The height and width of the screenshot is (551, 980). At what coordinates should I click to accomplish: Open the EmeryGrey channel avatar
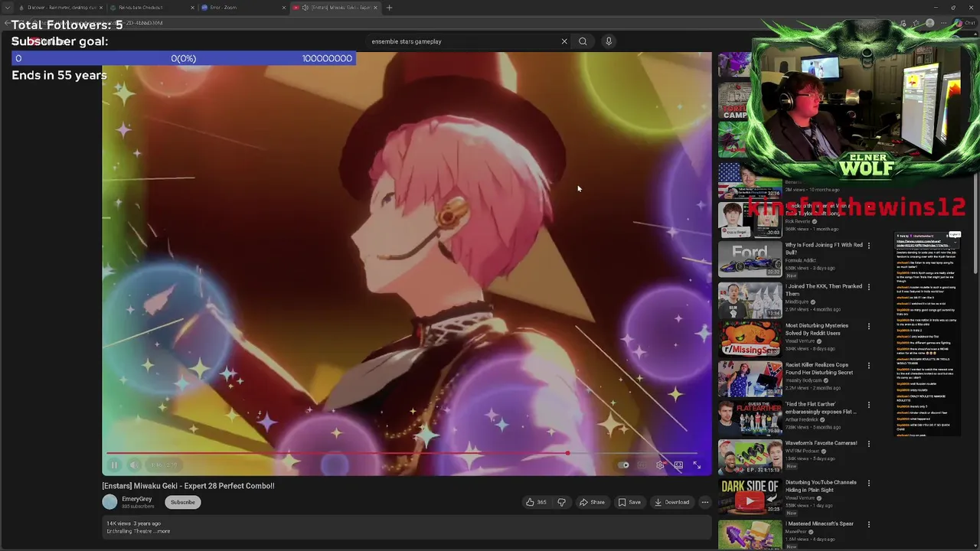click(x=109, y=502)
